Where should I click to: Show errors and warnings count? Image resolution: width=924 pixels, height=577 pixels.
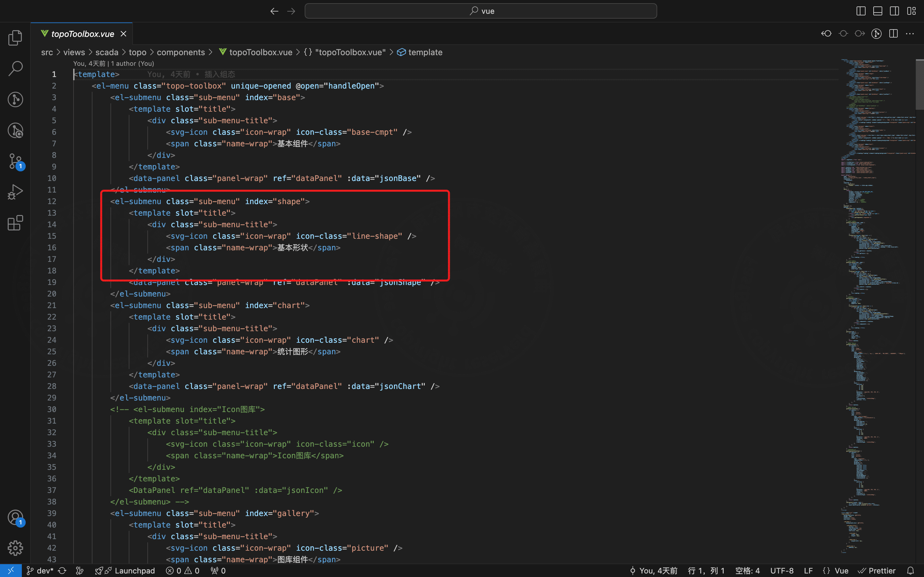click(x=182, y=571)
